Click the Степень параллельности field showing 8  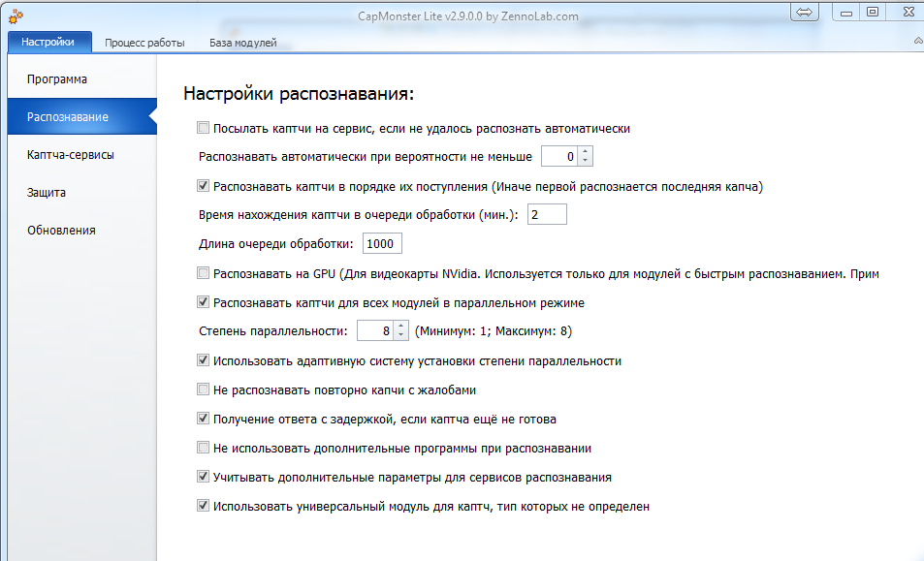[x=375, y=330]
